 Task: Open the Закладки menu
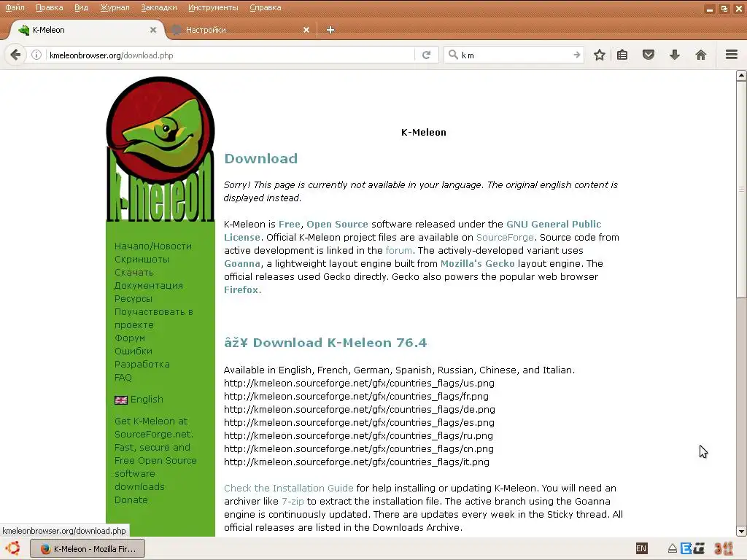158,7
